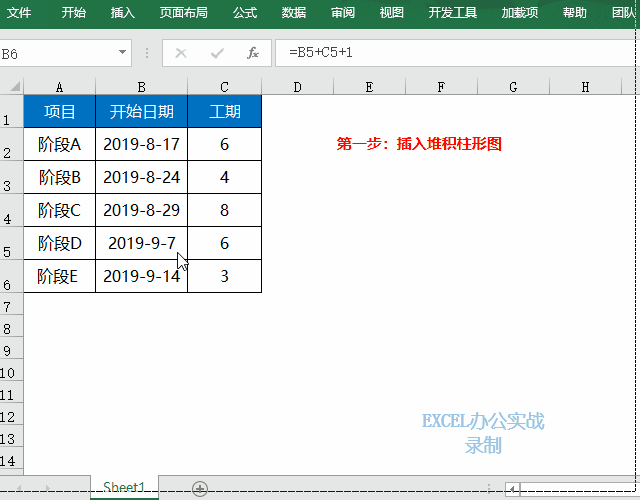Click the formula bar showing =B5+C5+1
This screenshot has width=640, height=500.
click(x=455, y=53)
